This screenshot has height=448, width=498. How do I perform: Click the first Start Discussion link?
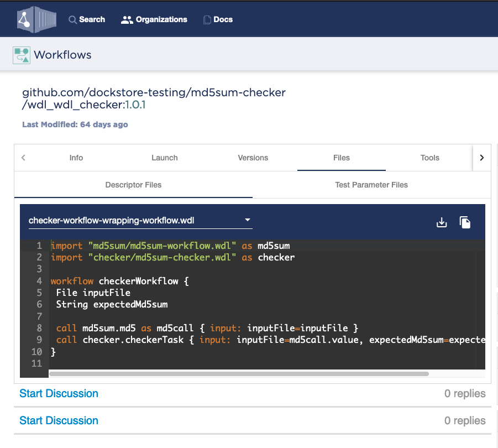tap(59, 393)
